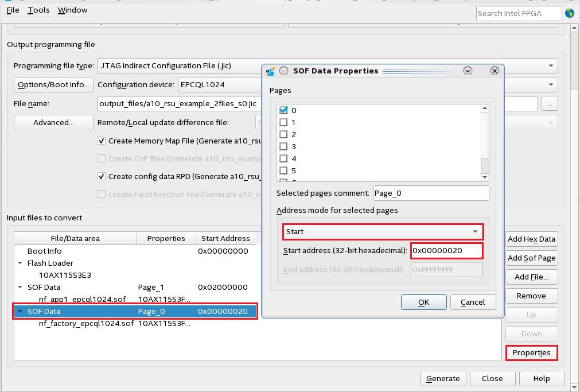This screenshot has height=392, width=580.
Task: Click the main window scrollbar down arrow
Action: pos(574,388)
